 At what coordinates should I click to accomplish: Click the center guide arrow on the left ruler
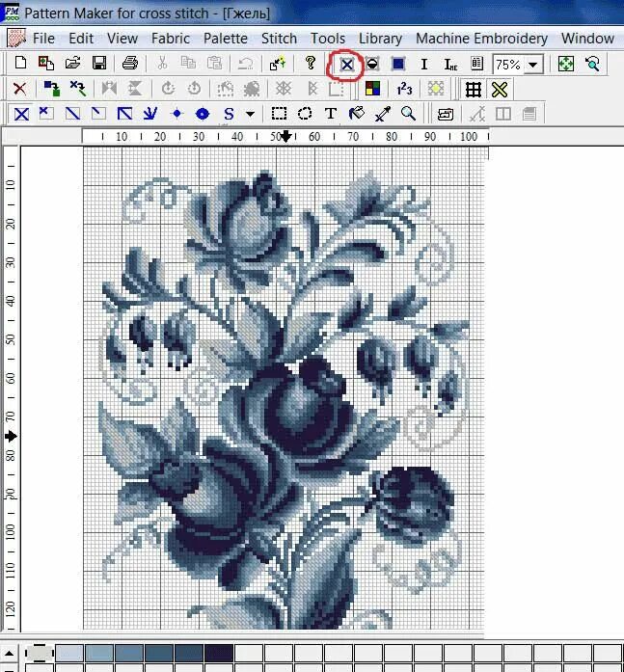coord(11,437)
